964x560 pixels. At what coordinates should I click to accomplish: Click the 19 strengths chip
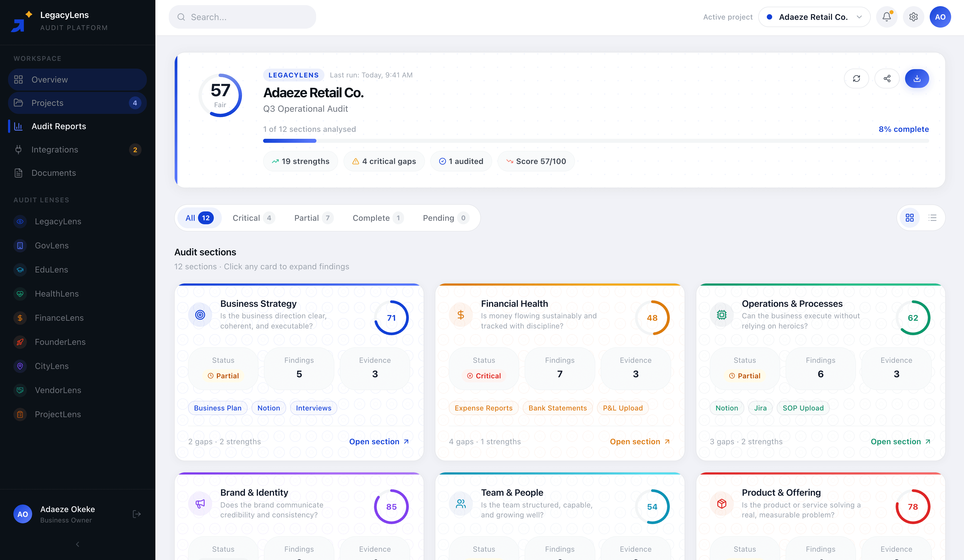(x=300, y=161)
